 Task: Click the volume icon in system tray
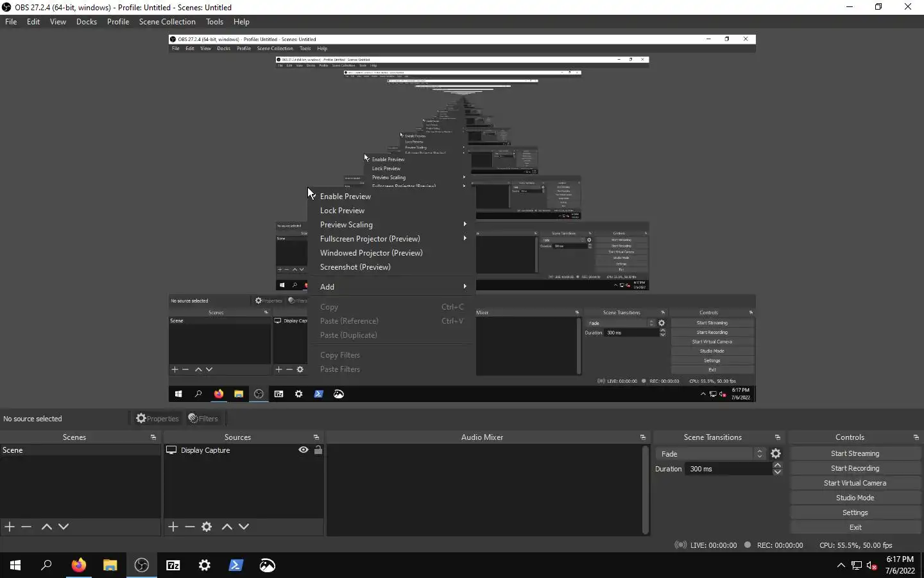pyautogui.click(x=871, y=565)
